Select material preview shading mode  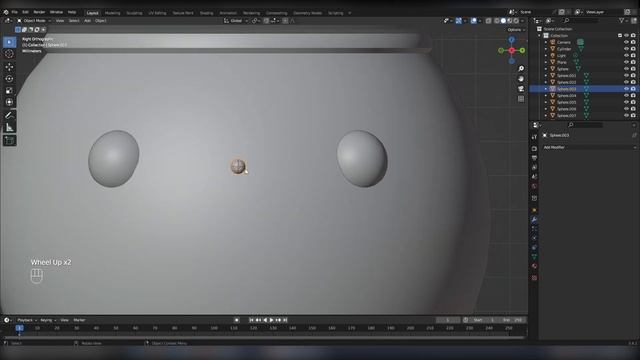(510, 20)
